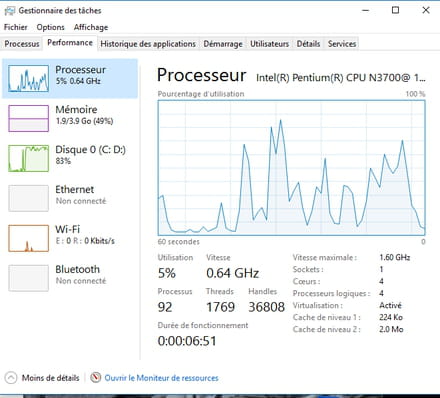Open the Options menu
440x398 pixels.
pos(50,27)
